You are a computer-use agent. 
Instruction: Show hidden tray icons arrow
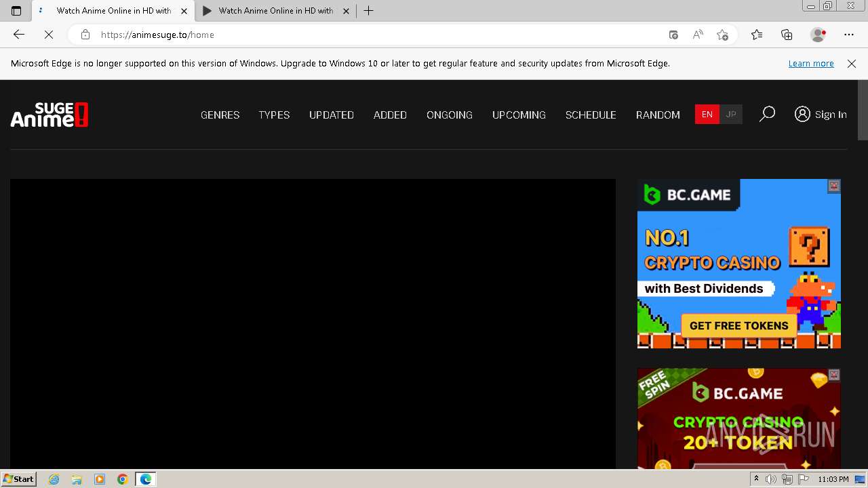pos(757,479)
